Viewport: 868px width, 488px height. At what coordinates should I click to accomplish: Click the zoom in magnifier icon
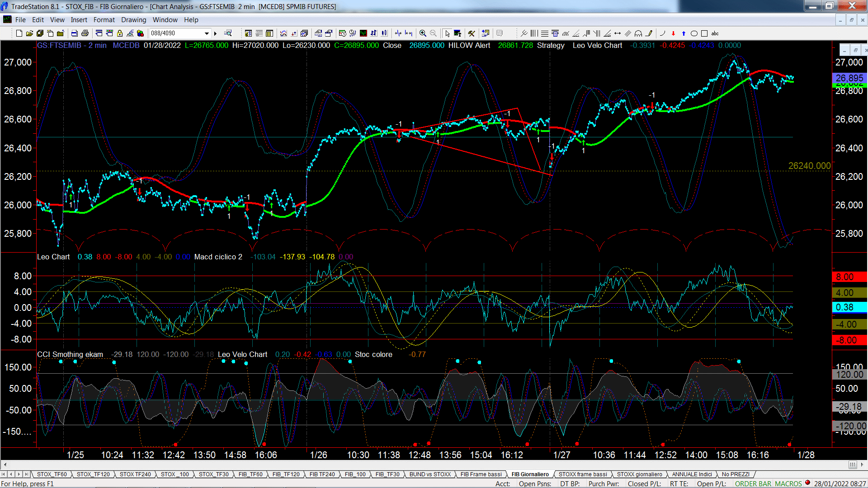click(x=423, y=33)
